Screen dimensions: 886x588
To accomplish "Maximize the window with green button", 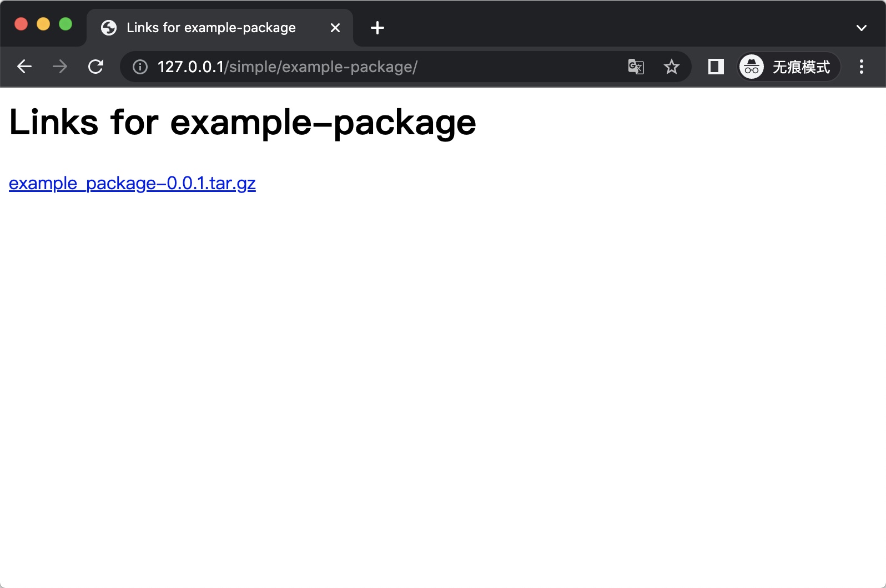I will [66, 24].
